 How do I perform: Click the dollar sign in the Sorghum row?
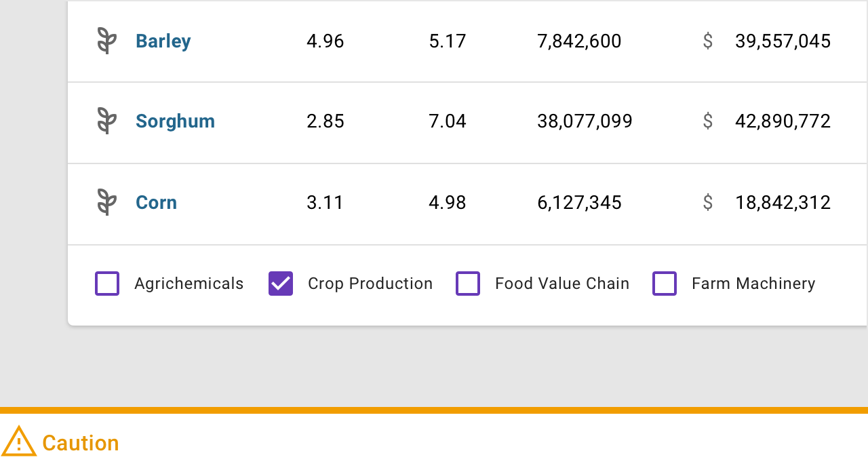tap(707, 121)
